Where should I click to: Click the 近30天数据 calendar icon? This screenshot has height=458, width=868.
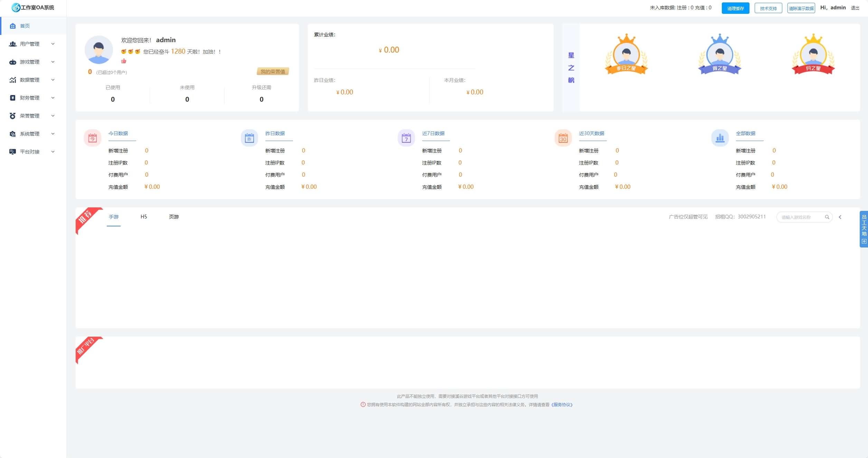(x=563, y=138)
